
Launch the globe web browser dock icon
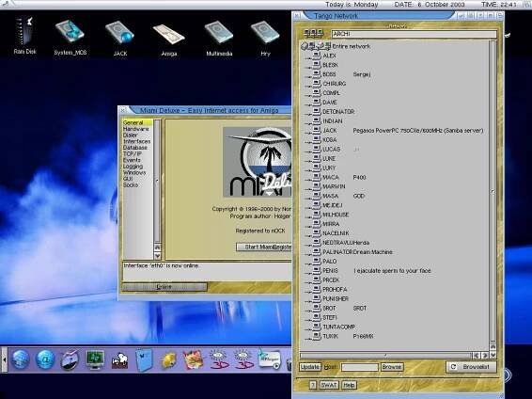(21, 360)
